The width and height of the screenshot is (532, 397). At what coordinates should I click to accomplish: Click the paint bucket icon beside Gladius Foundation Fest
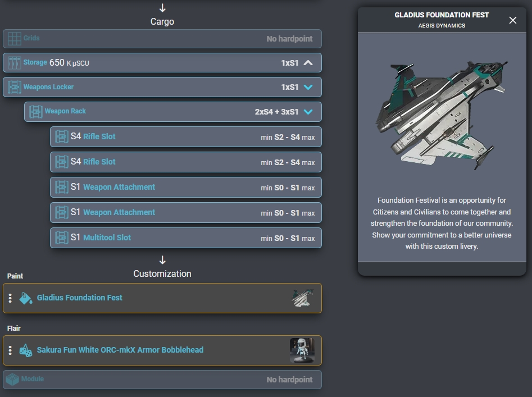pos(26,298)
